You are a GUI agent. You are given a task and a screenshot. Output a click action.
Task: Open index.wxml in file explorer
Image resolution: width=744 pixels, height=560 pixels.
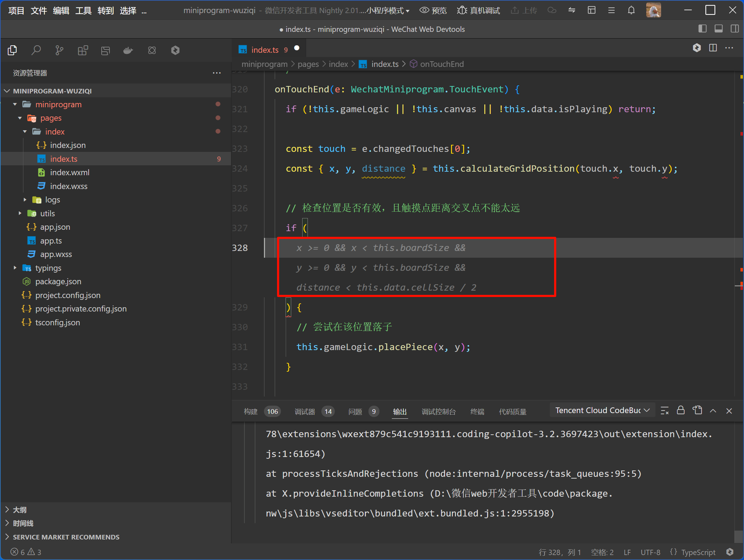(x=69, y=172)
